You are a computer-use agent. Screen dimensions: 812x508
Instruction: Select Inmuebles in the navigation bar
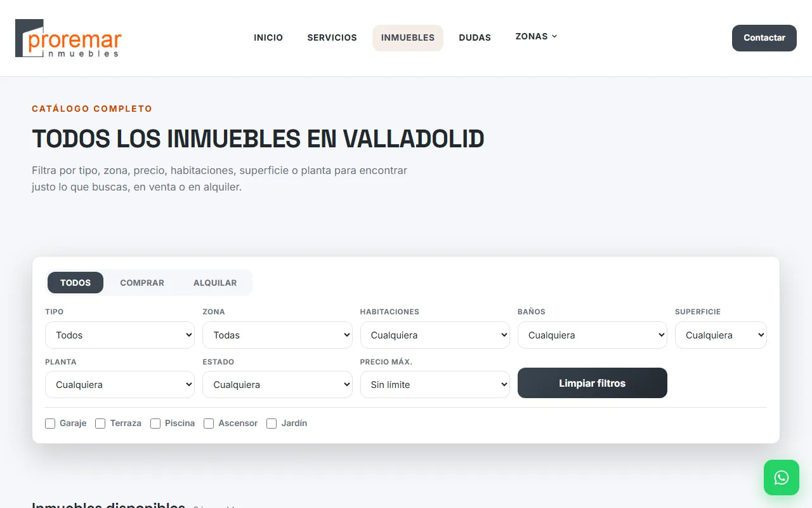point(408,38)
